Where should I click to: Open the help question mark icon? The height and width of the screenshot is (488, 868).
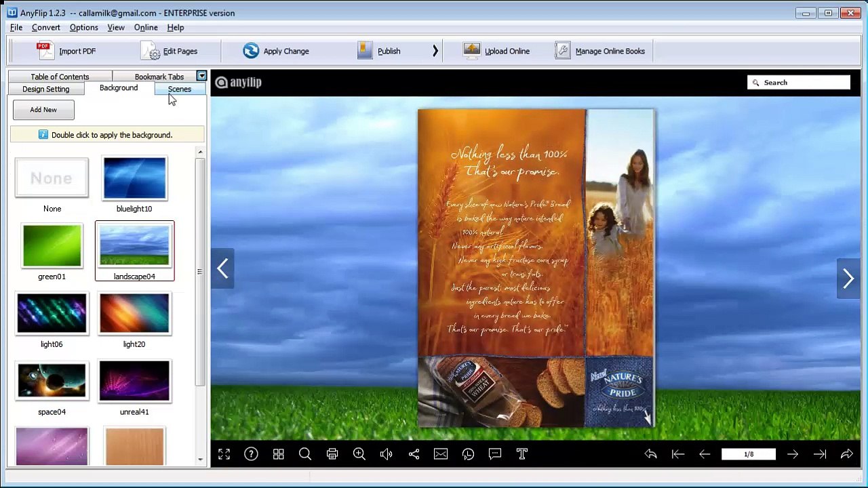click(x=251, y=454)
